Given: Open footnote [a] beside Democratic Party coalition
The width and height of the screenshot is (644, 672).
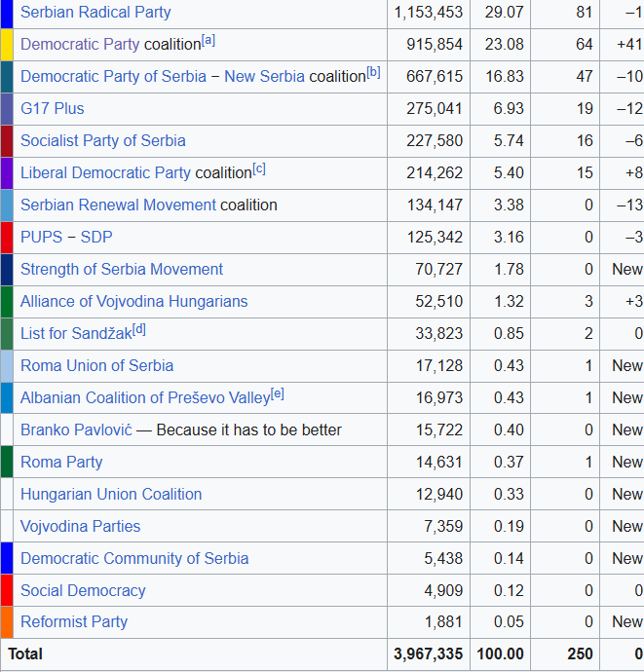Looking at the screenshot, I should coord(208,40).
